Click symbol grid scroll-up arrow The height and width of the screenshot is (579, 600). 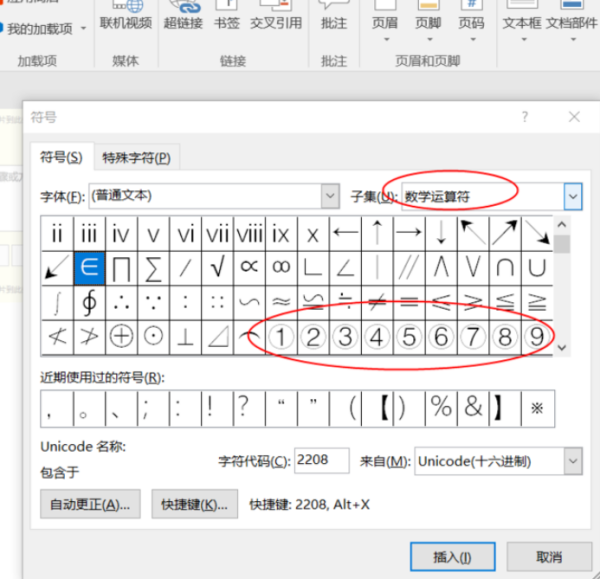tap(561, 225)
